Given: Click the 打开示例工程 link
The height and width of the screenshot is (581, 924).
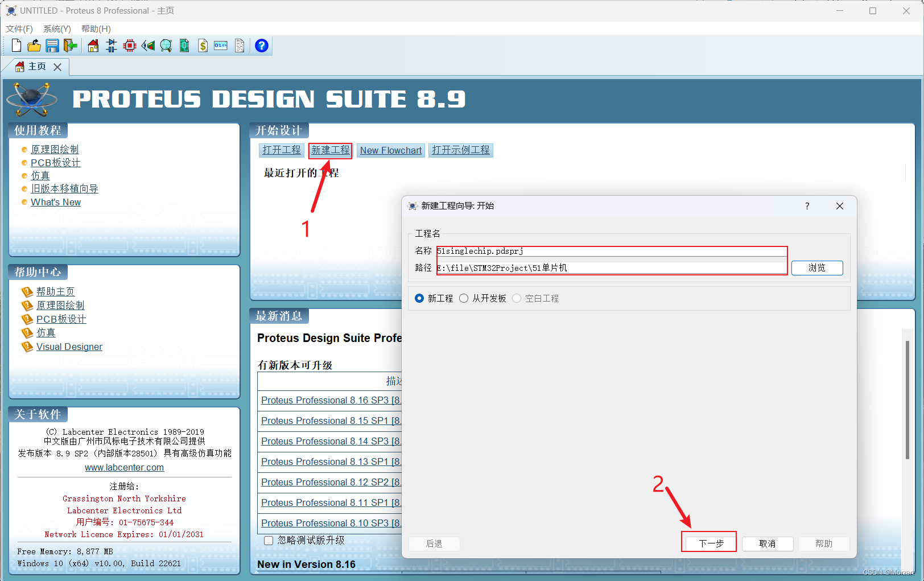Looking at the screenshot, I should point(461,150).
